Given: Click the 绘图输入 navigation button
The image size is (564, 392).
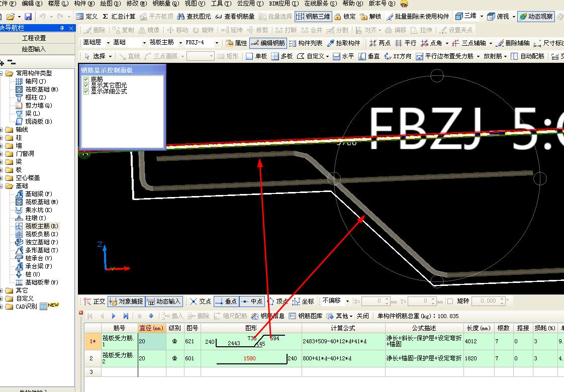Looking at the screenshot, I should tap(35, 49).
